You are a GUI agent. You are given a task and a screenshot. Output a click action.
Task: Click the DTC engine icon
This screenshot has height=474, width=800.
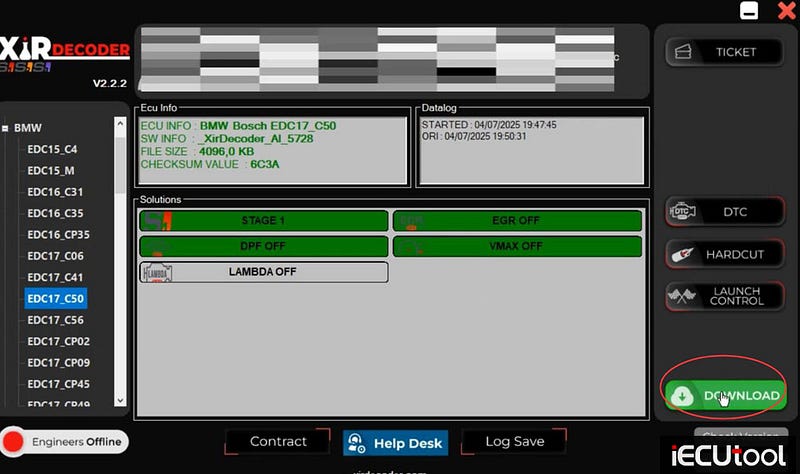click(682, 211)
